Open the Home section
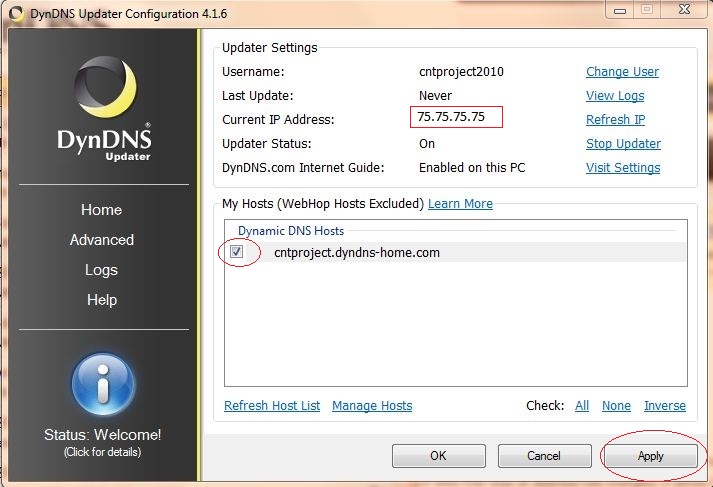The height and width of the screenshot is (487, 713). click(101, 210)
